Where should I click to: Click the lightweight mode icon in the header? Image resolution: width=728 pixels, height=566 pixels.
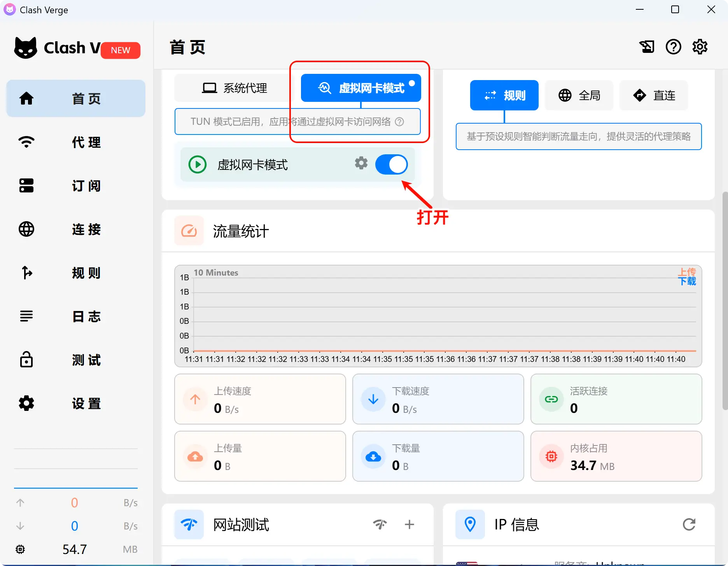click(x=647, y=47)
